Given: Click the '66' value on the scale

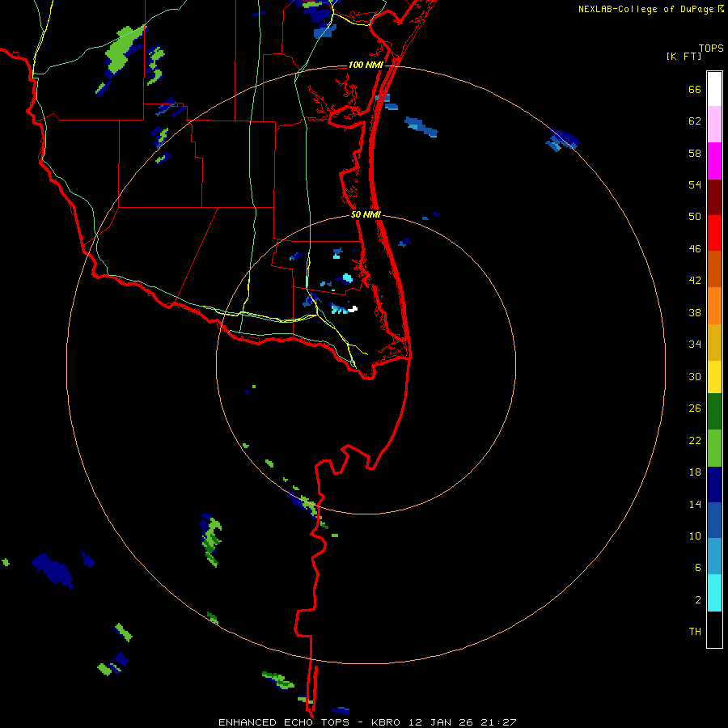Looking at the screenshot, I should [x=695, y=90].
